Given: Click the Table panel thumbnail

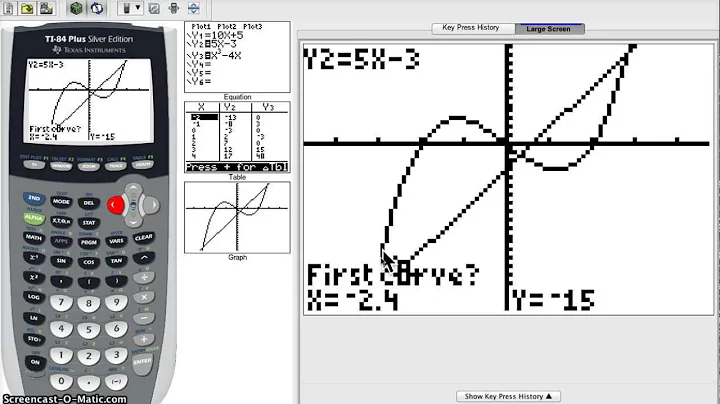Looking at the screenshot, I should point(237,137).
